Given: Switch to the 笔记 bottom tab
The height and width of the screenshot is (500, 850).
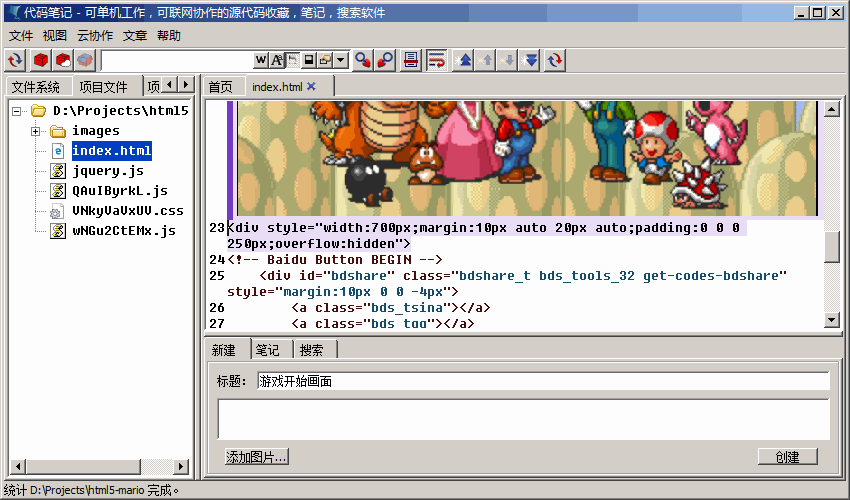Looking at the screenshot, I should coord(268,350).
